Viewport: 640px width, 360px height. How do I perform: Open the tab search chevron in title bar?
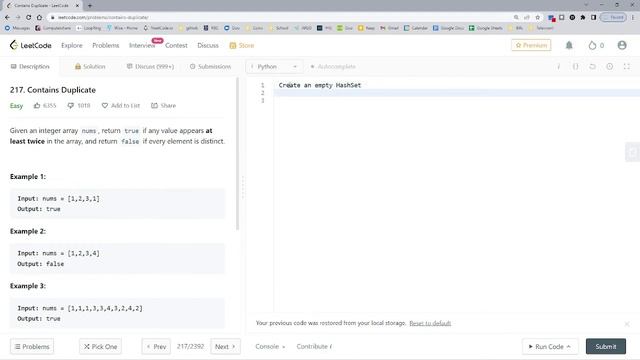pos(586,5)
